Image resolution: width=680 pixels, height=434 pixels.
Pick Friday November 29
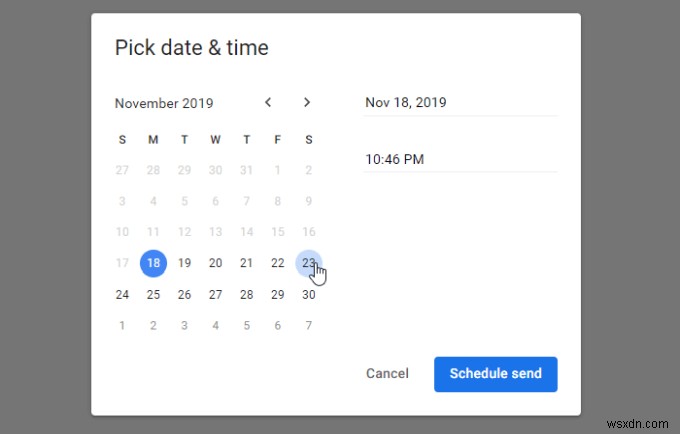coord(278,294)
